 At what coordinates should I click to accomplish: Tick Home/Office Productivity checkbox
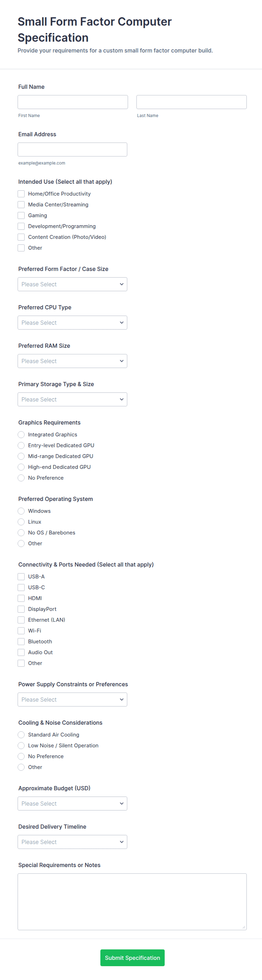click(x=21, y=194)
